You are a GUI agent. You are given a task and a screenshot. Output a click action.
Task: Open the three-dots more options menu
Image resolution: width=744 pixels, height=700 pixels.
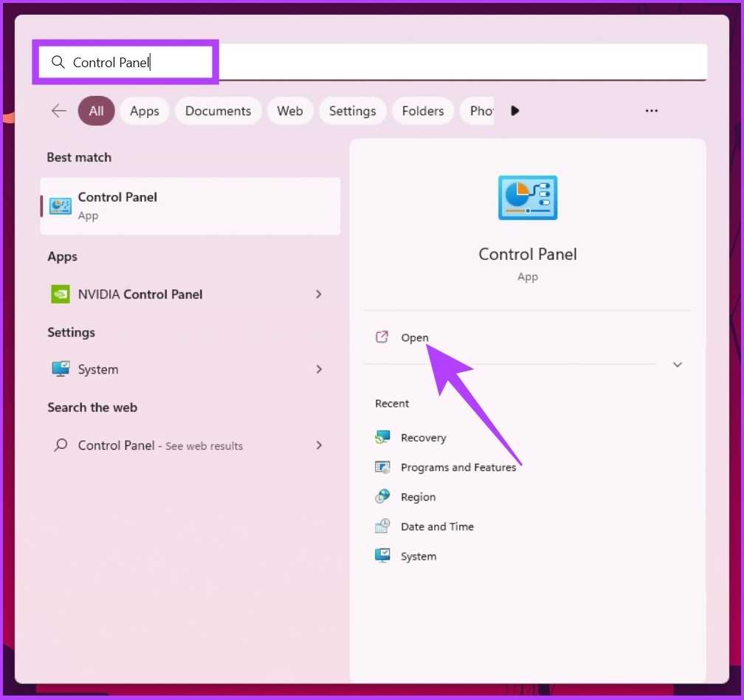(652, 111)
